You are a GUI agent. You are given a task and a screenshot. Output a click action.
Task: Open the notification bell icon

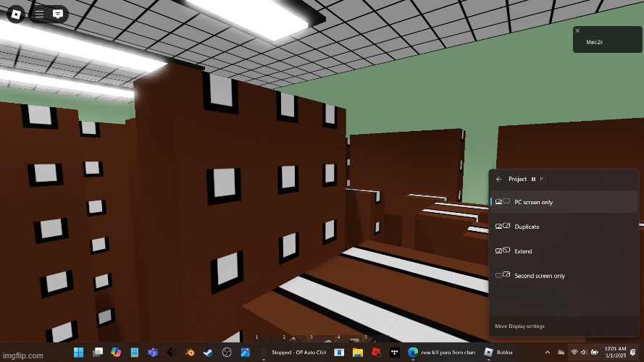(x=633, y=352)
